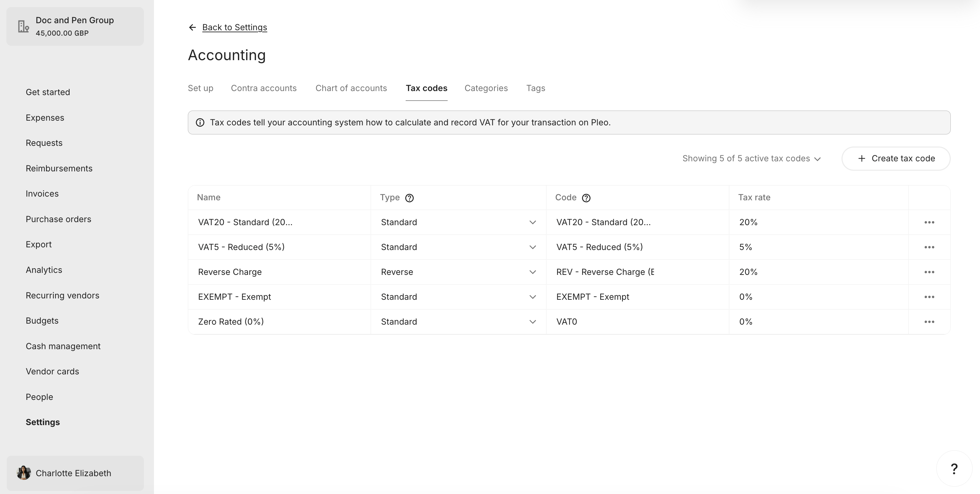Click the plus icon in Create tax code
The width and height of the screenshot is (980, 494).
click(x=862, y=159)
